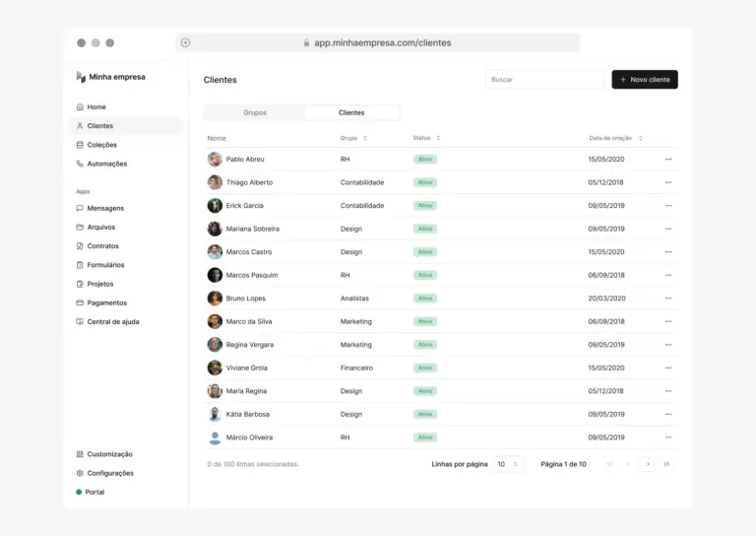756x536 pixels.
Task: Click the address bar lock icon
Action: click(x=306, y=42)
